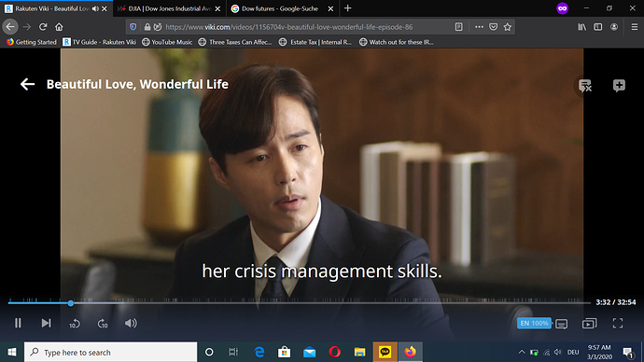644x362 pixels.
Task: Go back using the player arrow
Action: [27, 84]
